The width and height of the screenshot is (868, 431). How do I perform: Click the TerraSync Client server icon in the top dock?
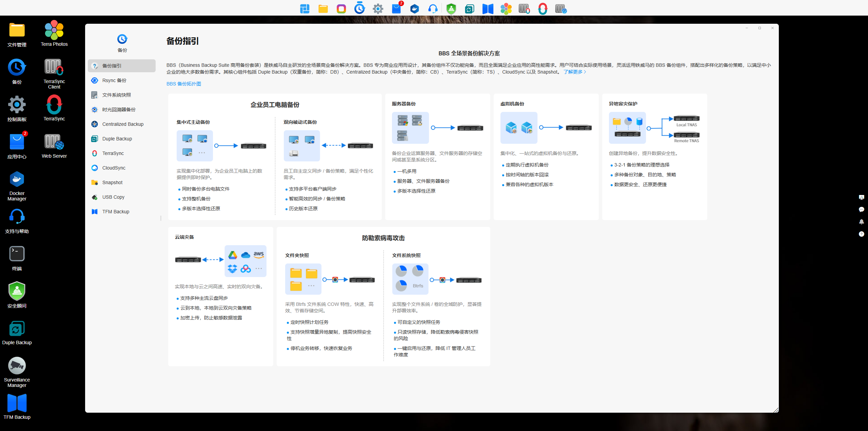coord(524,8)
